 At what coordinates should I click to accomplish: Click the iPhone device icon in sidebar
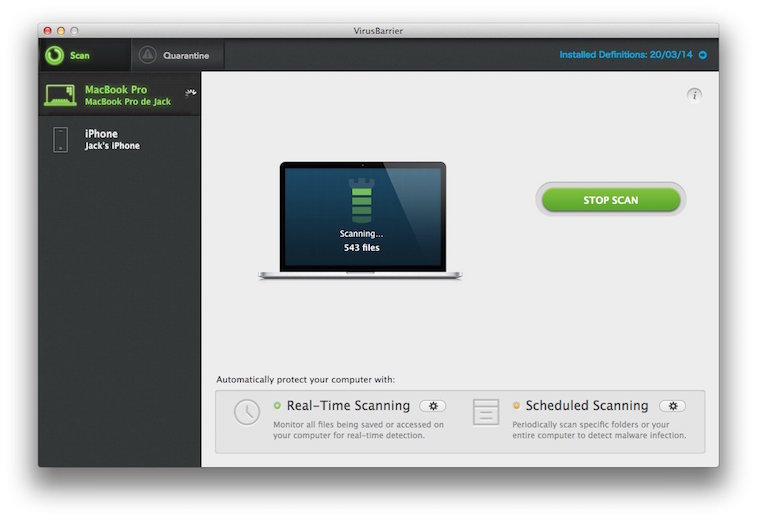pos(60,139)
